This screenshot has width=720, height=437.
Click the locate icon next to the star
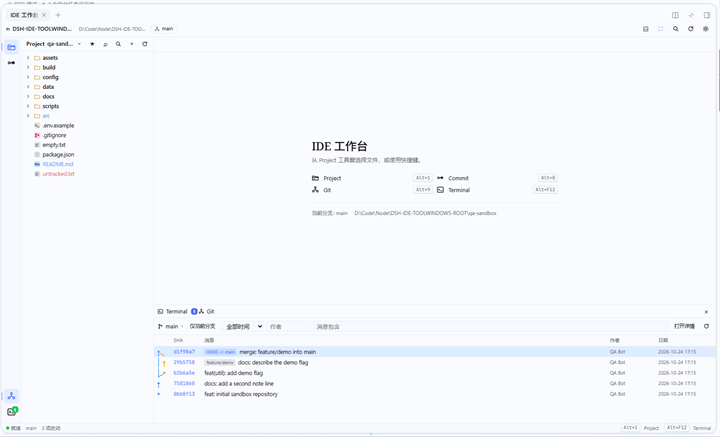tap(105, 44)
